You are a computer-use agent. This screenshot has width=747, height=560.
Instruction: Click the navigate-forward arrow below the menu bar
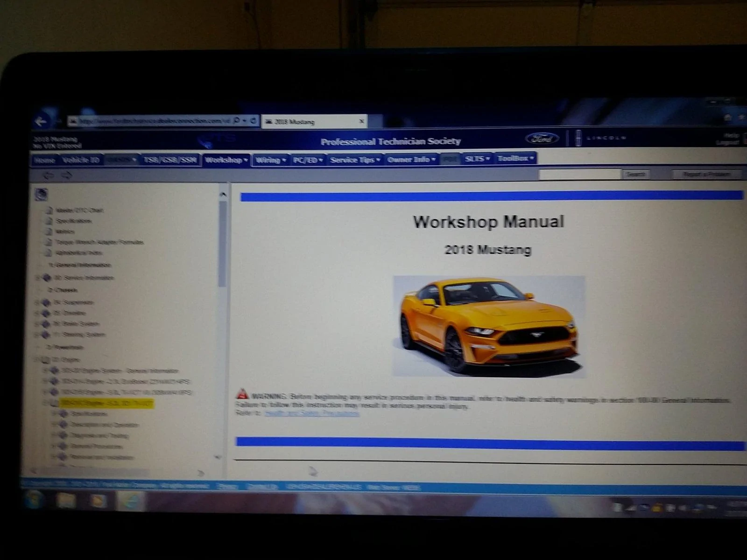pos(66,175)
